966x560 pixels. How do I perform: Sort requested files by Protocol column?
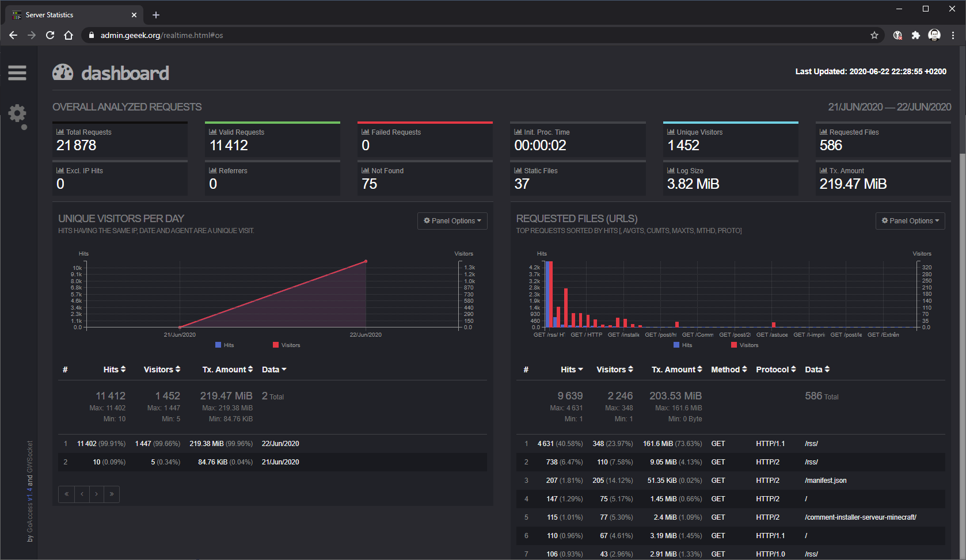[776, 369]
